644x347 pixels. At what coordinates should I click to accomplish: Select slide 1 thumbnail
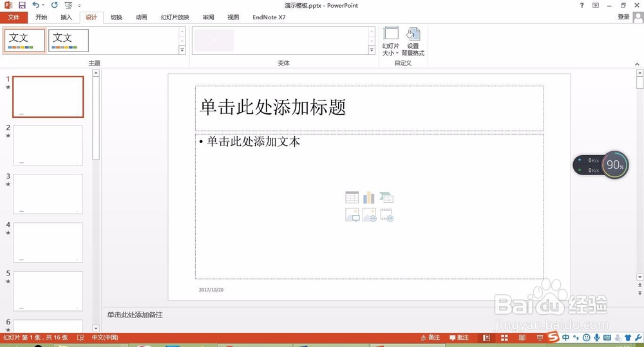click(48, 97)
